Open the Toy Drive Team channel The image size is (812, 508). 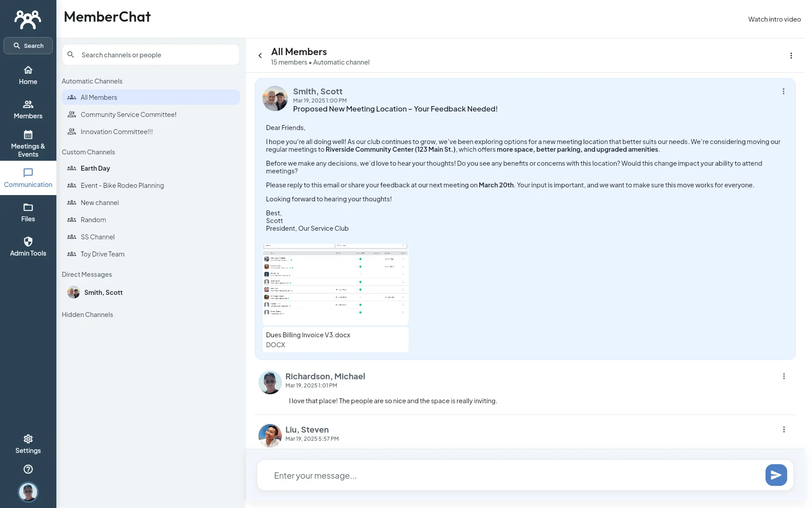point(151,254)
